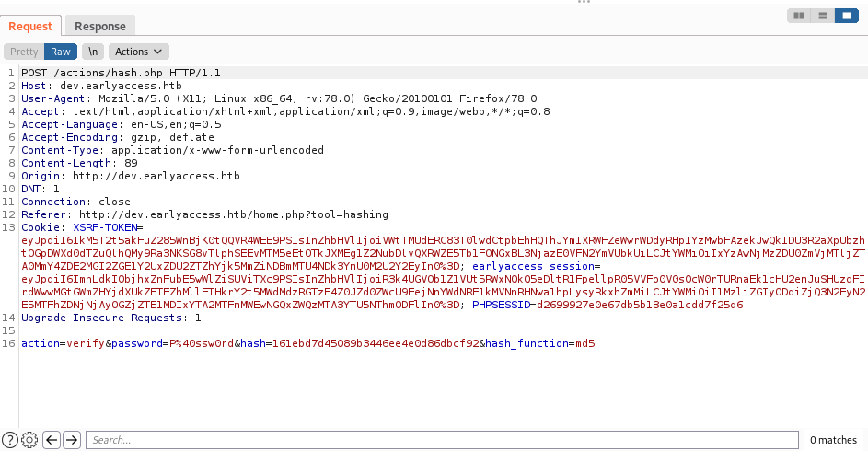Click the User-Agent header name
The height and width of the screenshot is (451, 868).
(53, 98)
